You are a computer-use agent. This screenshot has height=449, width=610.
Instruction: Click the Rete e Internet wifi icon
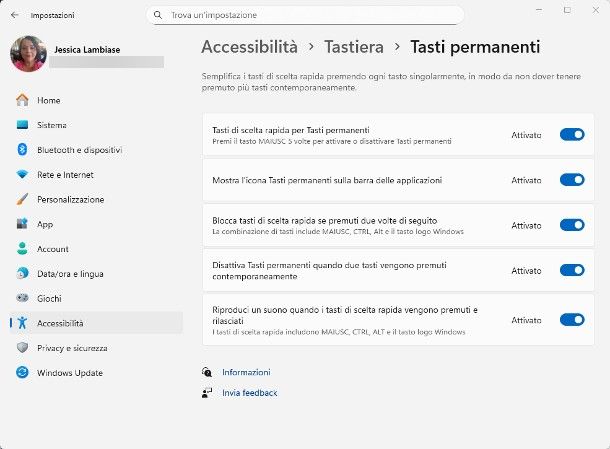22,175
